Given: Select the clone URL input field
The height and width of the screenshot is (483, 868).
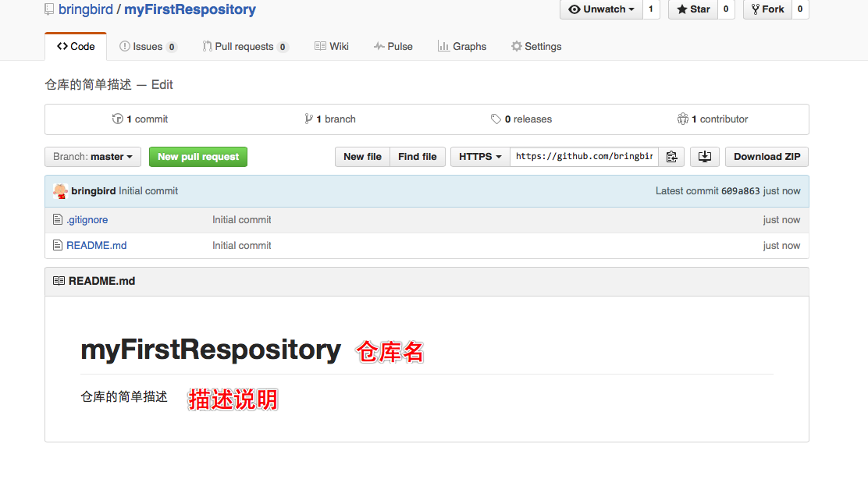Looking at the screenshot, I should [584, 157].
